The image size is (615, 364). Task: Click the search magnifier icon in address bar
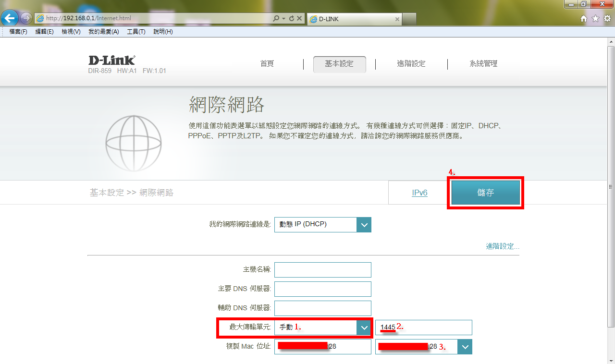point(276,19)
